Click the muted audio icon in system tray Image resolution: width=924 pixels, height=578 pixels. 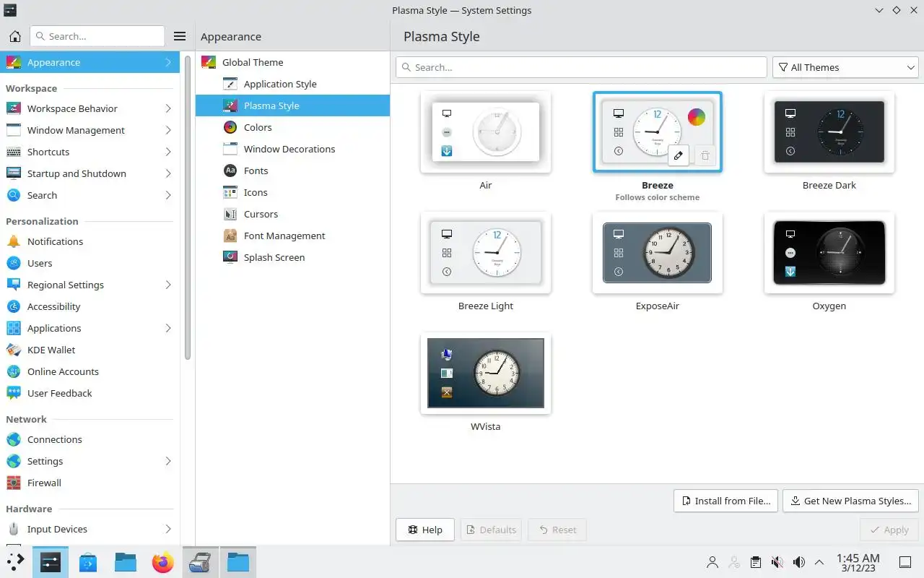[777, 562]
